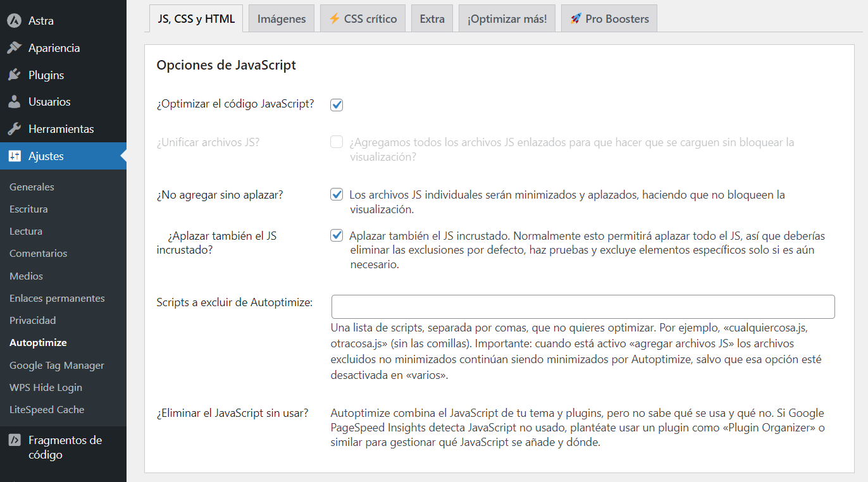Open the Extra tab
The width and height of the screenshot is (868, 482).
[431, 18]
